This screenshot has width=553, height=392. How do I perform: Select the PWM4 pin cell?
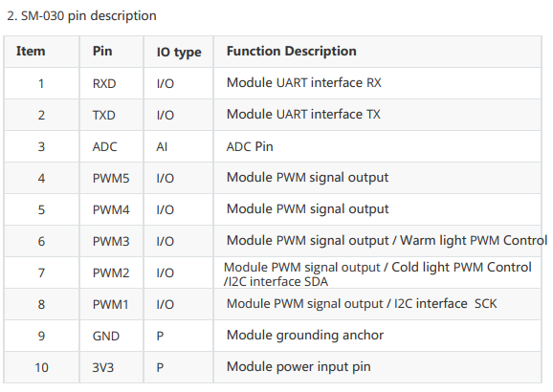(111, 209)
